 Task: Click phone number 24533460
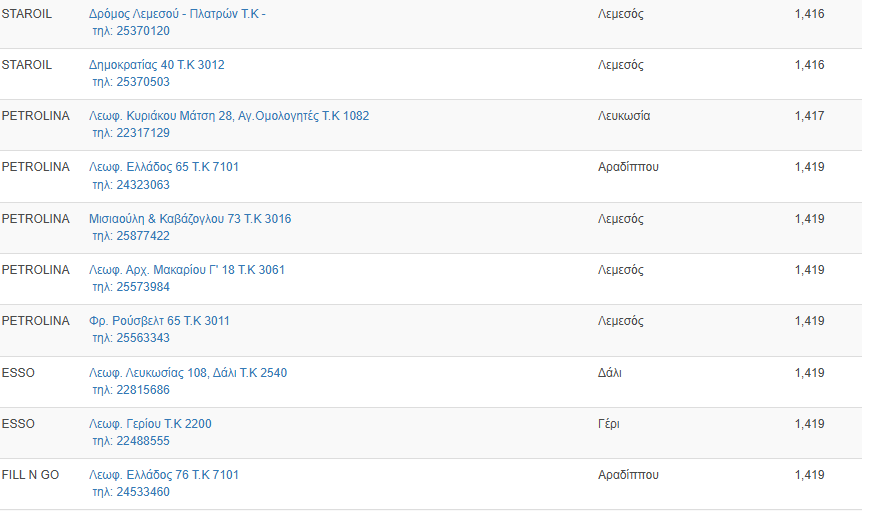pyautogui.click(x=131, y=492)
